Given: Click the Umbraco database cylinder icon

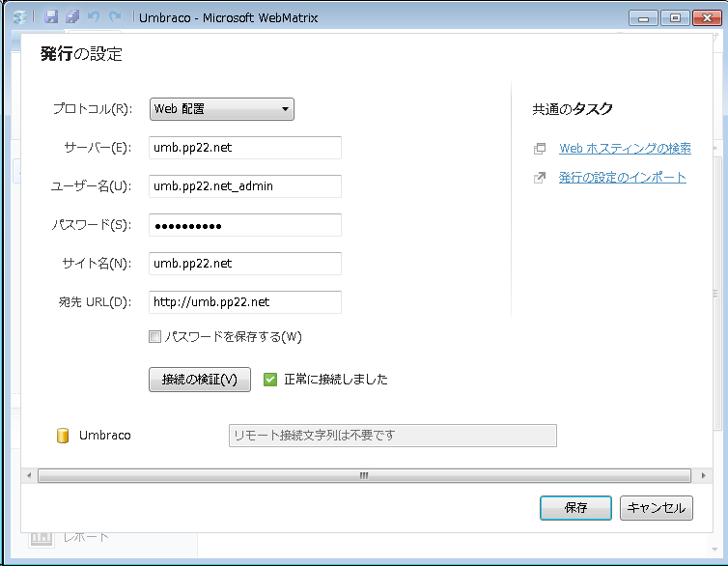Looking at the screenshot, I should 63,436.
